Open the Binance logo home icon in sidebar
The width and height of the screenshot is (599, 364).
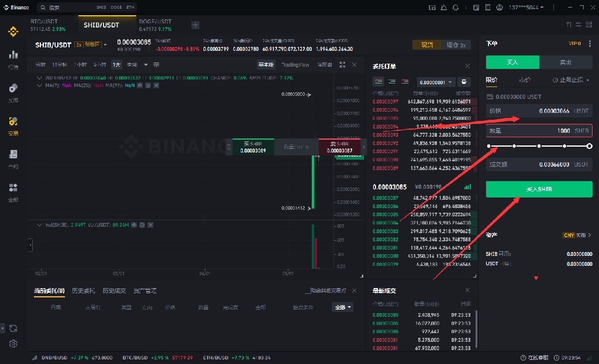point(13,32)
